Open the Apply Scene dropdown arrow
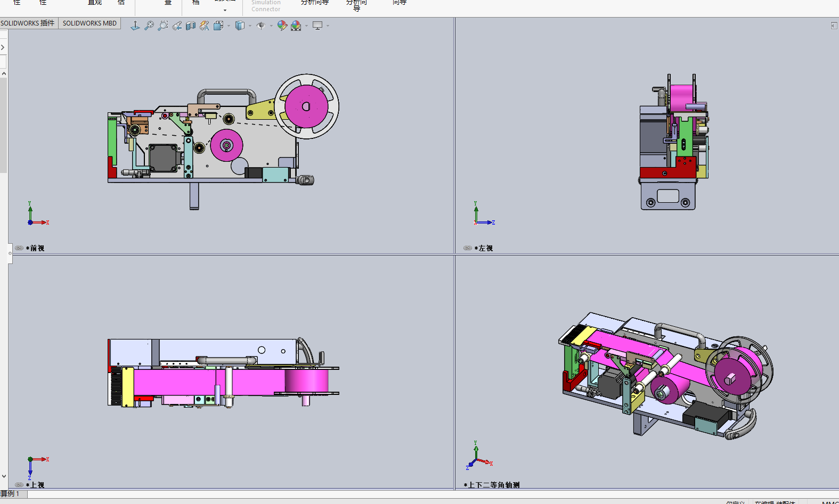This screenshot has width=839, height=504. [x=306, y=26]
